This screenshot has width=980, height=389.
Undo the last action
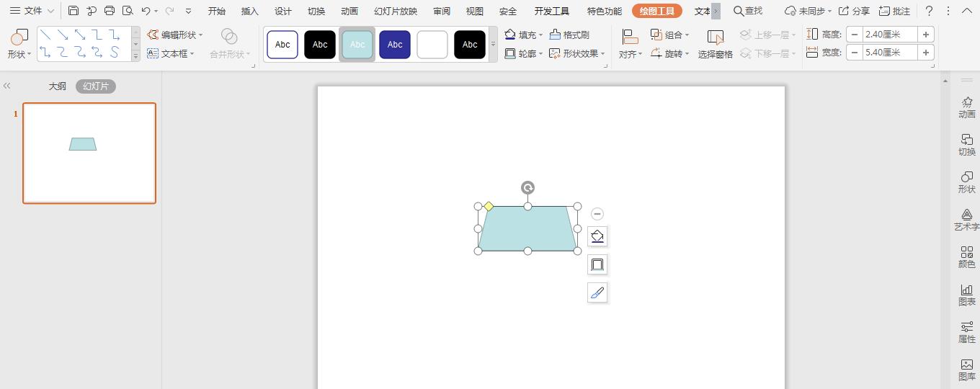tap(146, 11)
